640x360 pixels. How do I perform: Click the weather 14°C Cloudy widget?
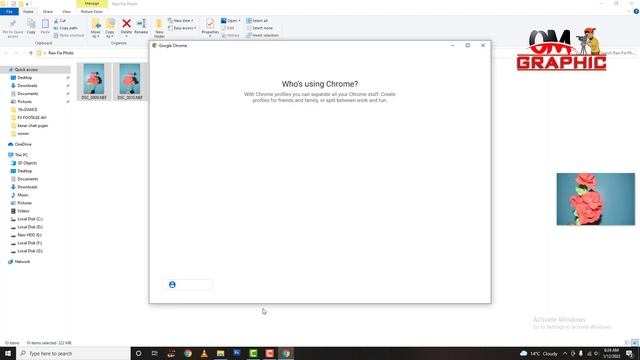tap(539, 353)
